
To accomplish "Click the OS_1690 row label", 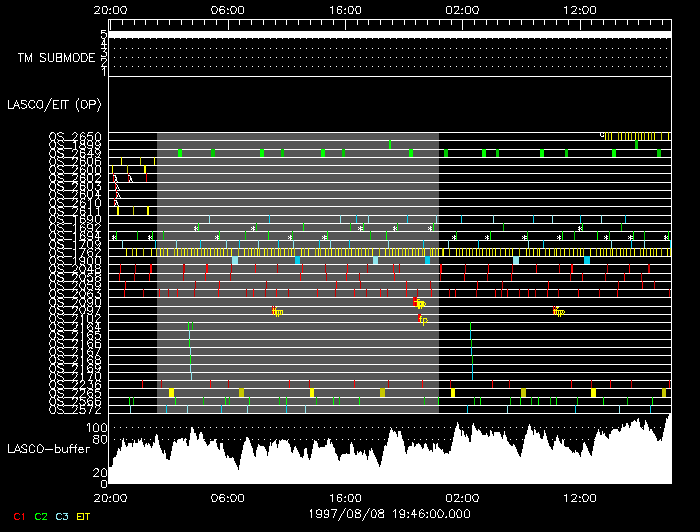I will [x=75, y=219].
